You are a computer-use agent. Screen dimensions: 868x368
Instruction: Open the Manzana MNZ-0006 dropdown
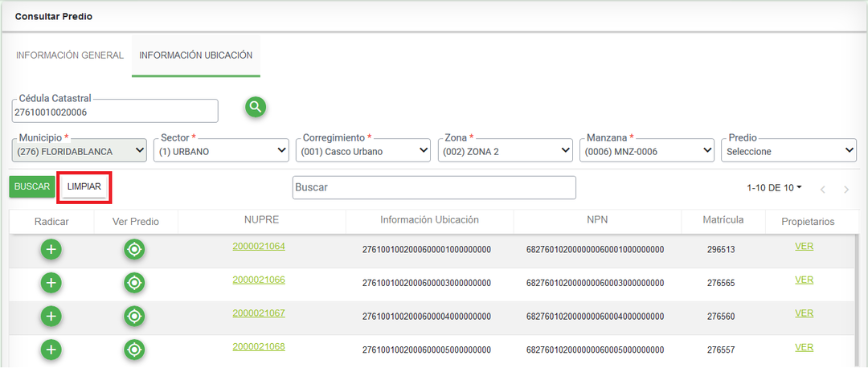click(x=646, y=150)
